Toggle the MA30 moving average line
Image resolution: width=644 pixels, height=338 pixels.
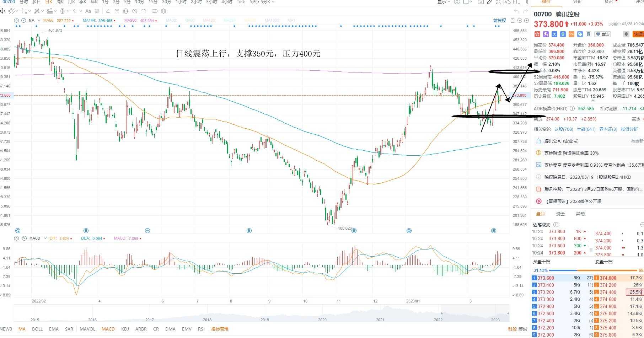(x=171, y=21)
